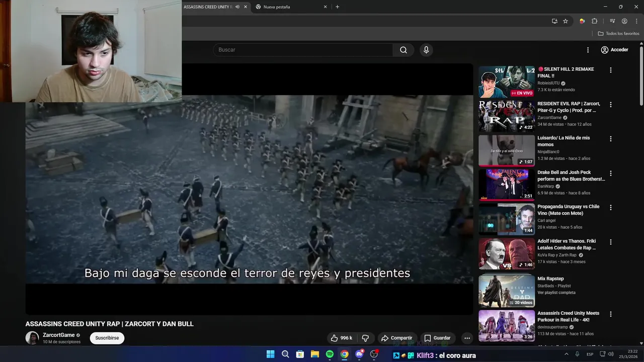
Task: Click Ver playlist completa
Action: 556,293
